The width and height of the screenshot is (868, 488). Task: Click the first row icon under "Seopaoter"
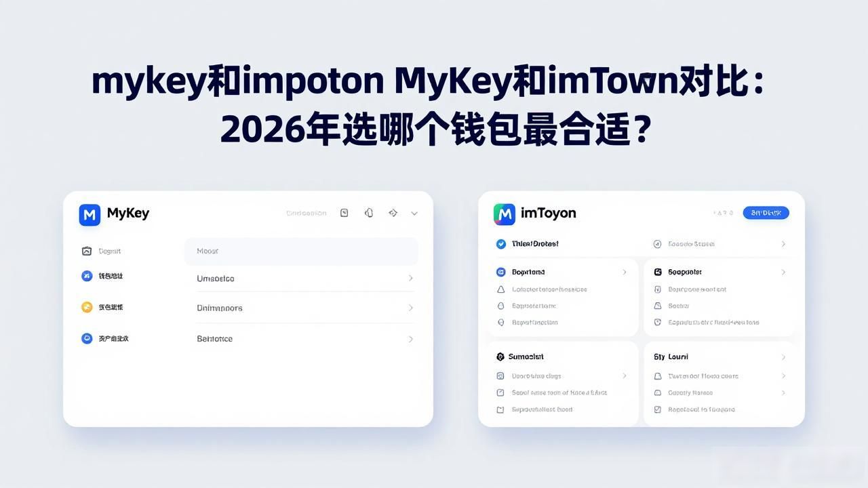click(x=658, y=289)
